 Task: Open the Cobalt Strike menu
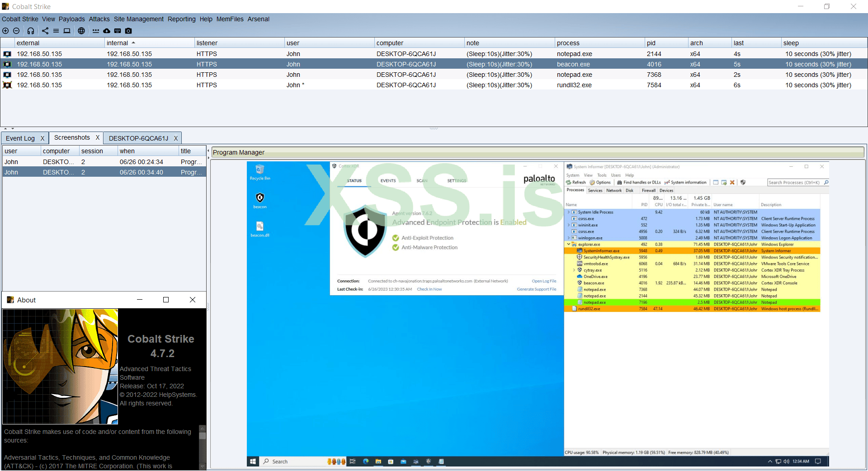click(20, 19)
